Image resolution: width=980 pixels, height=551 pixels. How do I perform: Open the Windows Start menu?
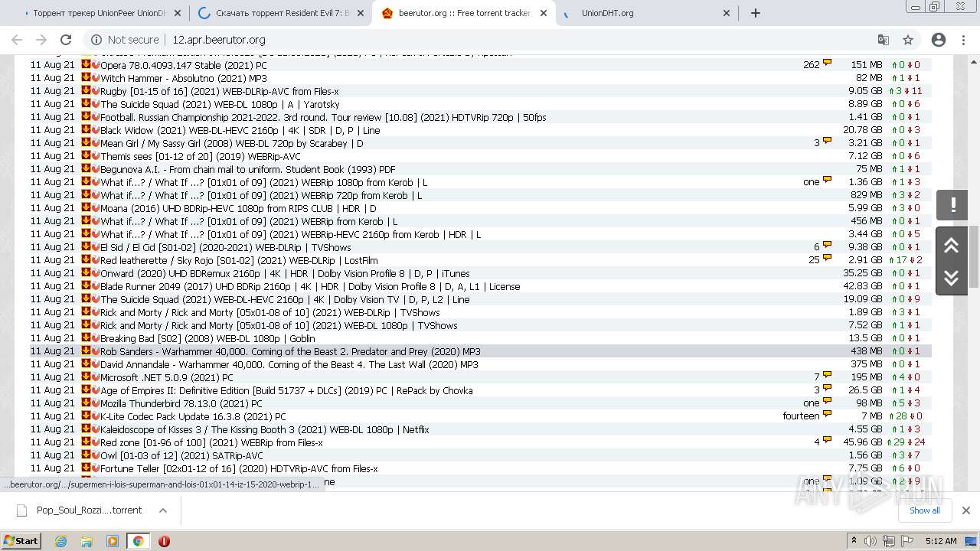21,540
